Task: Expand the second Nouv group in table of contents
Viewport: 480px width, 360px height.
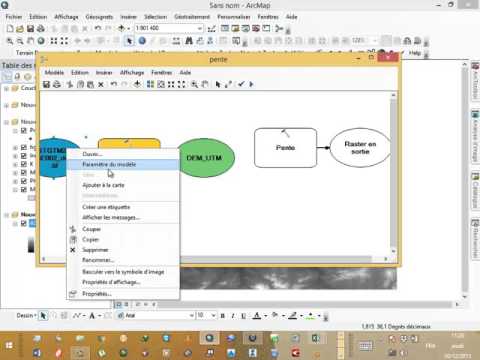Action: (6, 105)
